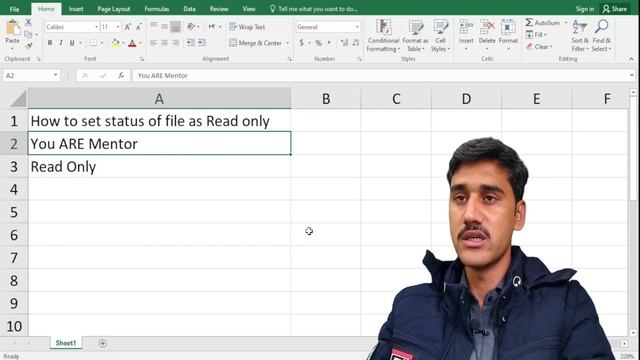Click the Decrease Indent icon
640x360 pixels.
tap(191, 42)
